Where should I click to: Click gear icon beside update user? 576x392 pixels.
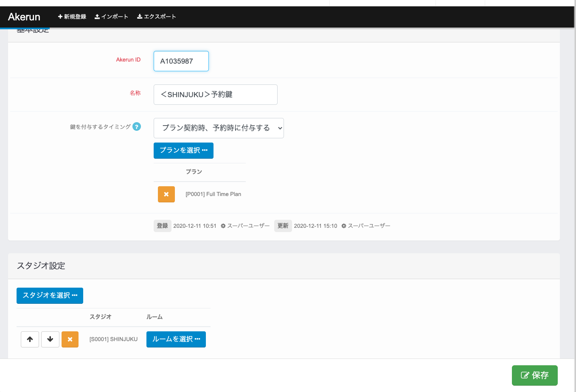[344, 226]
